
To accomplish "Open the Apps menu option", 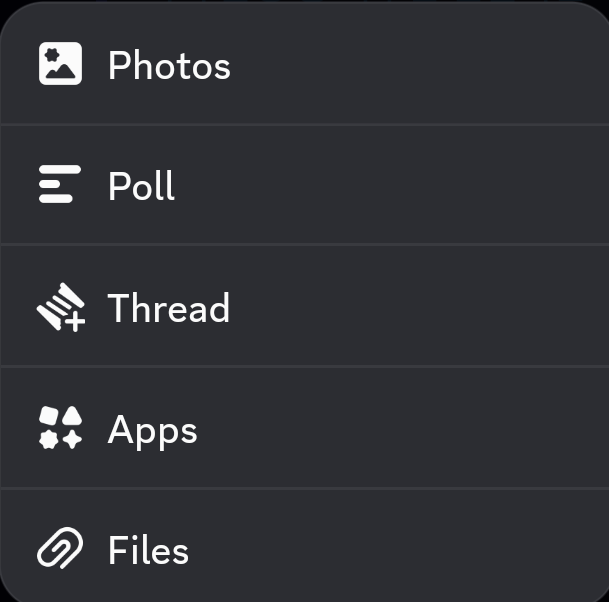I will tap(304, 427).
